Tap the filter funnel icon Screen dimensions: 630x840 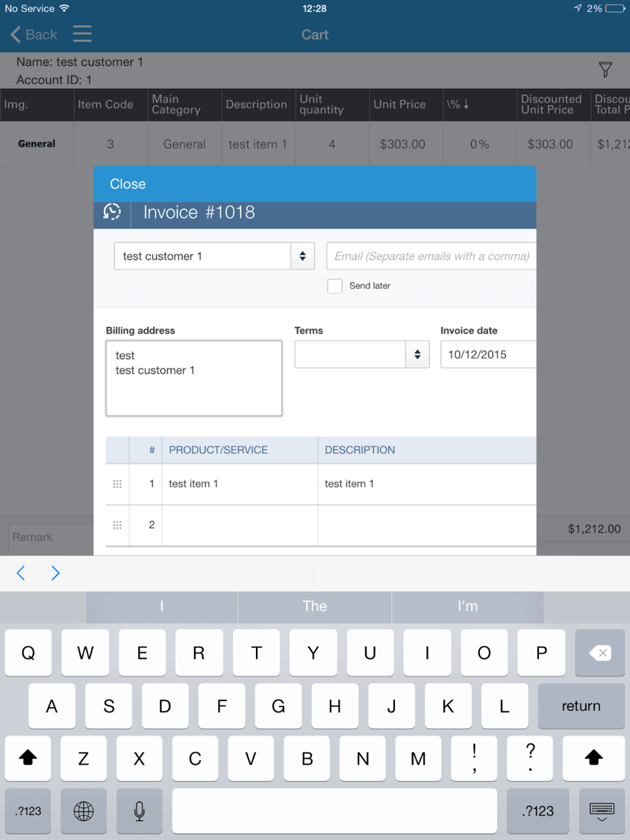[x=605, y=70]
